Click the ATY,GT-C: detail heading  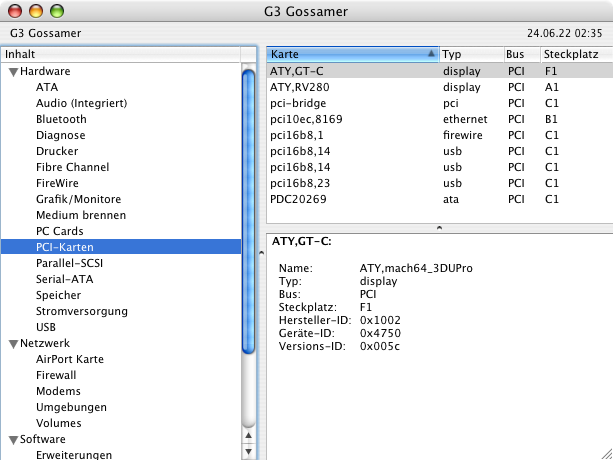click(x=301, y=242)
